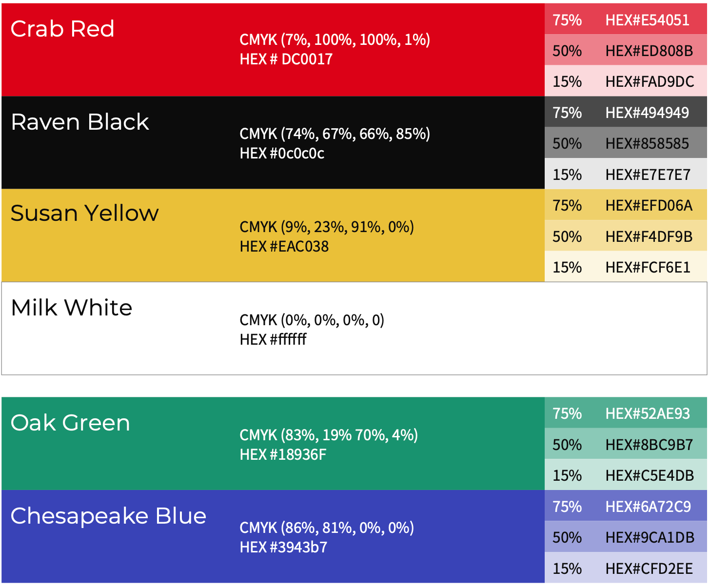Click the 75% yellow tint HEX#EFD06A

point(626,204)
